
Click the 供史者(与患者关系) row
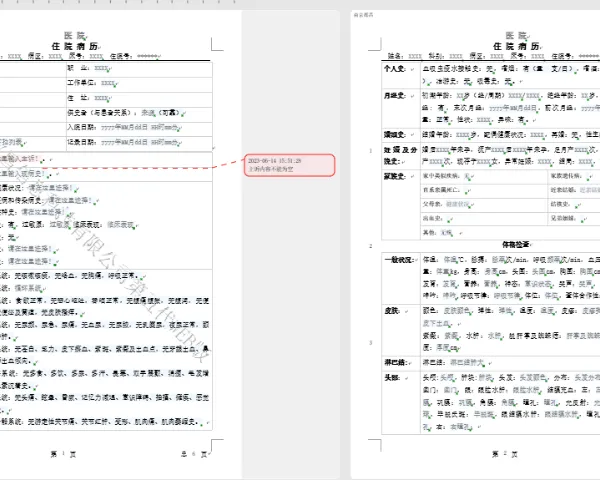[139, 113]
